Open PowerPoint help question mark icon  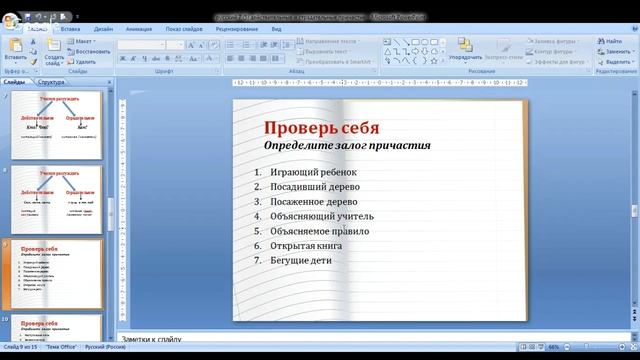(635, 29)
